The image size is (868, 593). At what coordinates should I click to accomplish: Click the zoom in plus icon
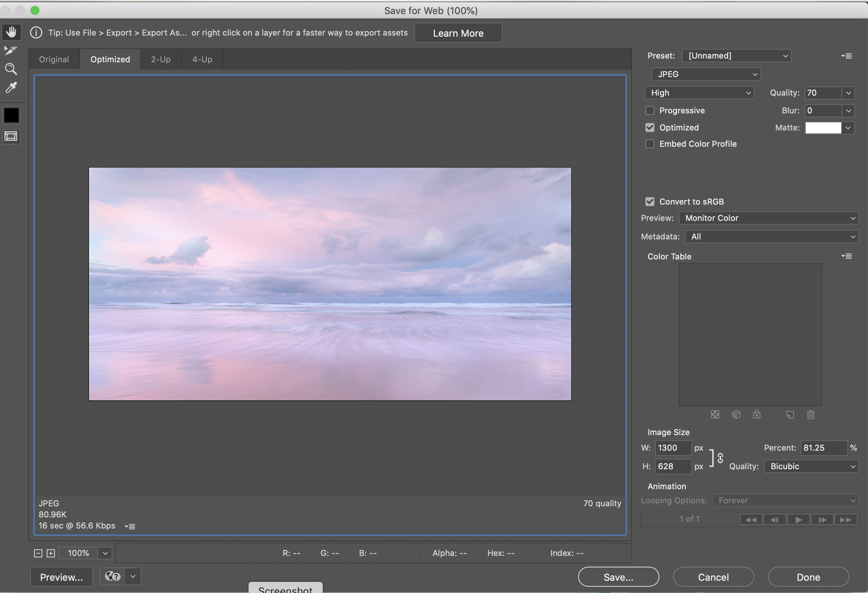point(51,553)
